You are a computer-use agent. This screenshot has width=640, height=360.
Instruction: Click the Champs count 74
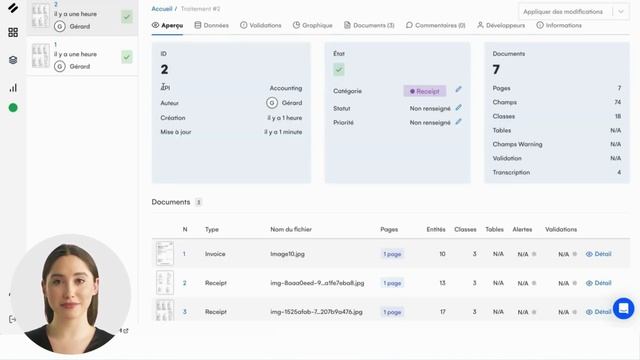tap(618, 102)
